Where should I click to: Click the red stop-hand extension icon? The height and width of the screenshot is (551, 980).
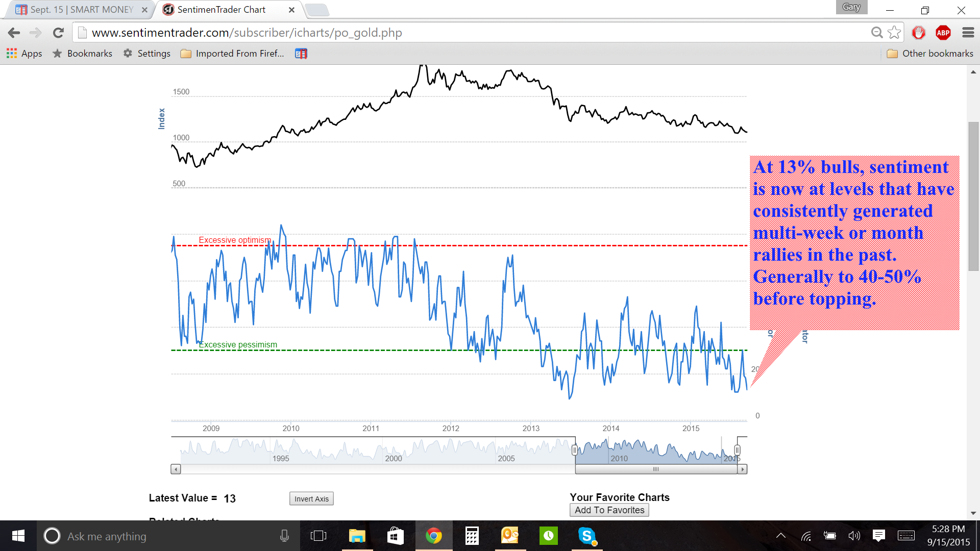point(918,33)
